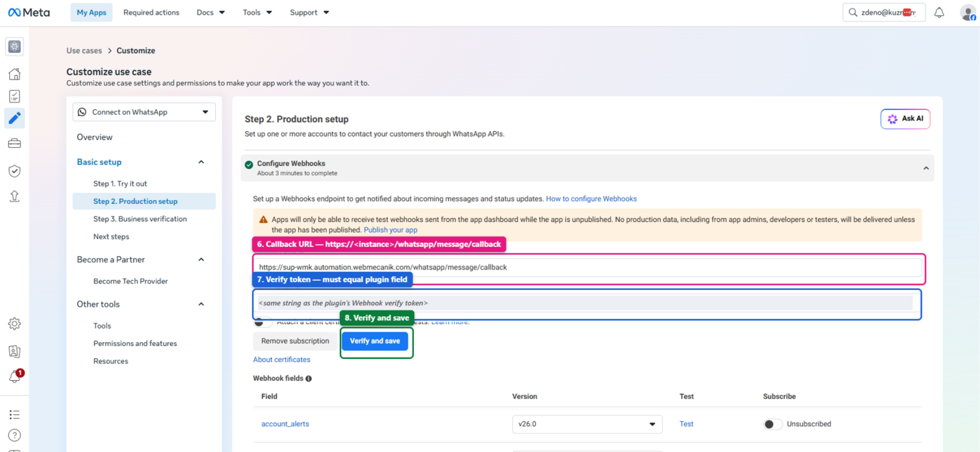The image size is (980, 452).
Task: Click the Callback URL input field
Action: (x=588, y=267)
